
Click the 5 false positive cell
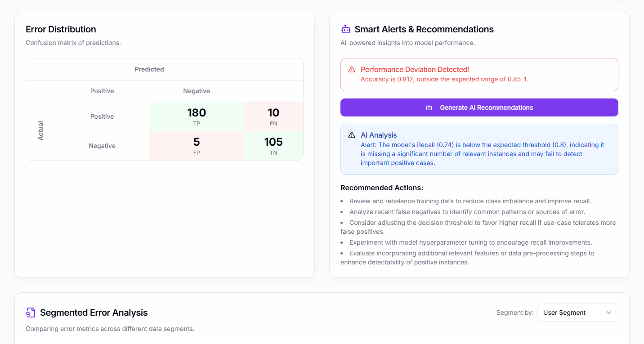(197, 146)
